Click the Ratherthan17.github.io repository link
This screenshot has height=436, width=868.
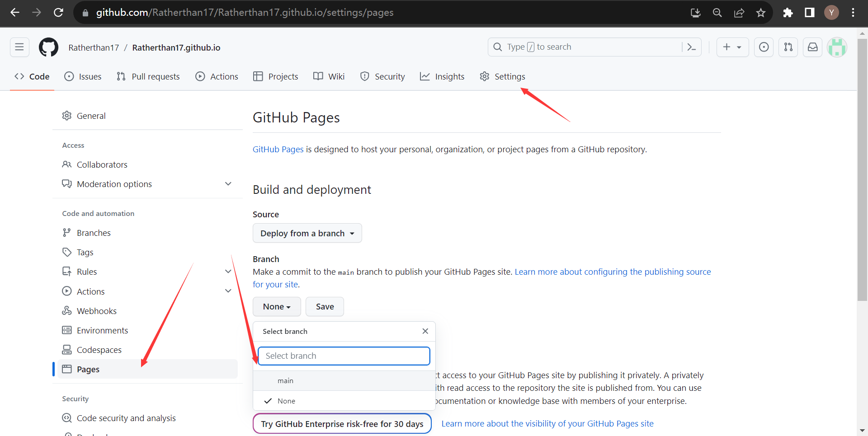pos(176,47)
